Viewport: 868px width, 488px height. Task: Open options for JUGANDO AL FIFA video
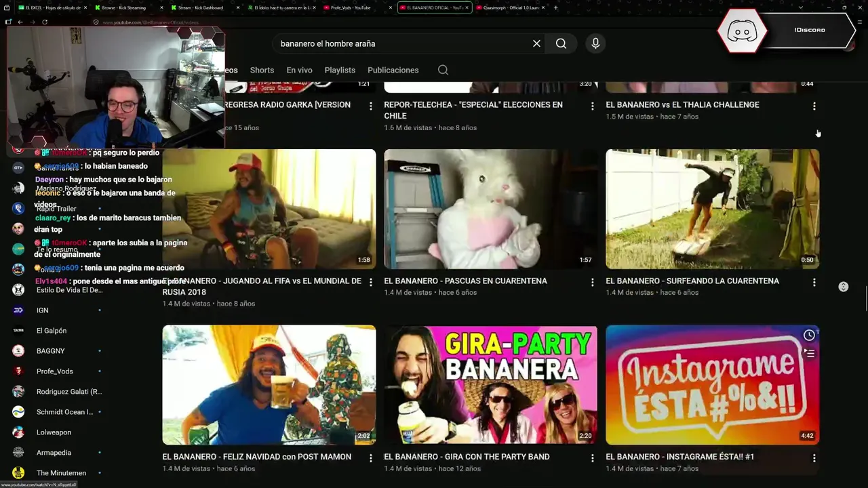(x=370, y=282)
